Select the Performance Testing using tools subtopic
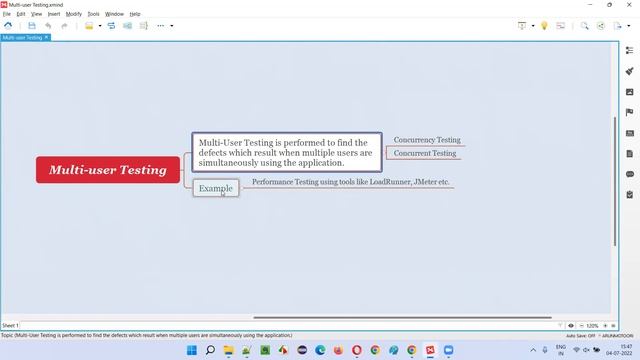Image resolution: width=640 pixels, height=360 pixels. [351, 182]
